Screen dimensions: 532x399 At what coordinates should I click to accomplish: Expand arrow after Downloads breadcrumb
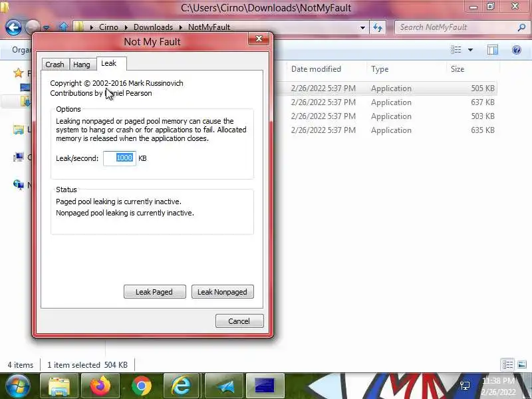tap(180, 27)
